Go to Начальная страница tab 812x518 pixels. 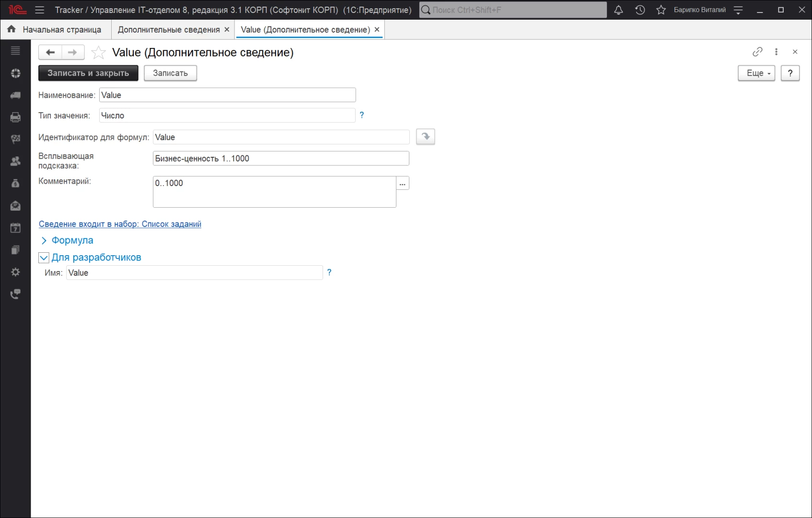(61, 30)
